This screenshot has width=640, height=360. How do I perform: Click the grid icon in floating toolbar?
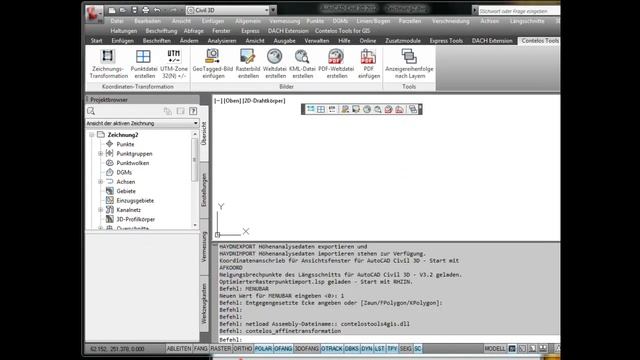321,109
